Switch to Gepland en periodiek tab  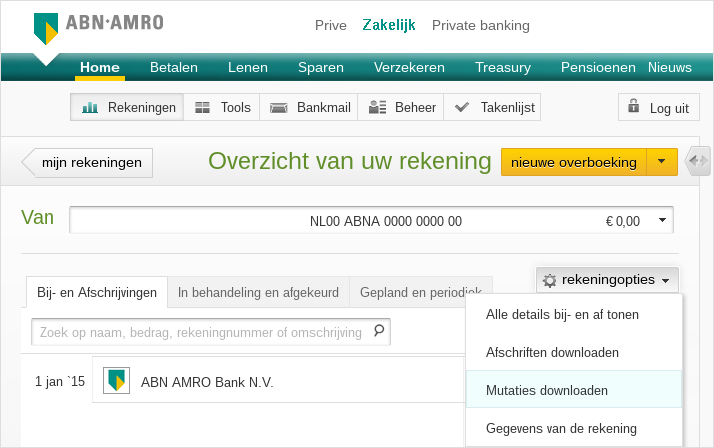pos(421,292)
